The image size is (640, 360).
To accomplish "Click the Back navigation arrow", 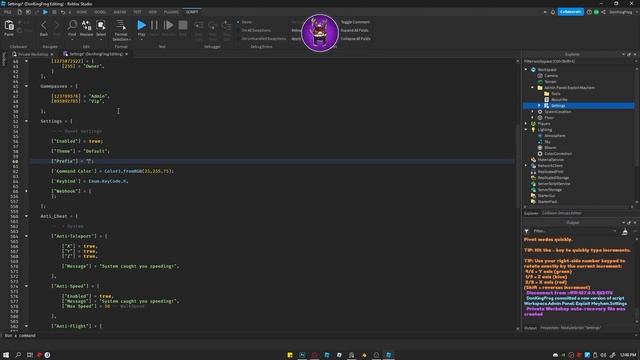I will (44, 26).
